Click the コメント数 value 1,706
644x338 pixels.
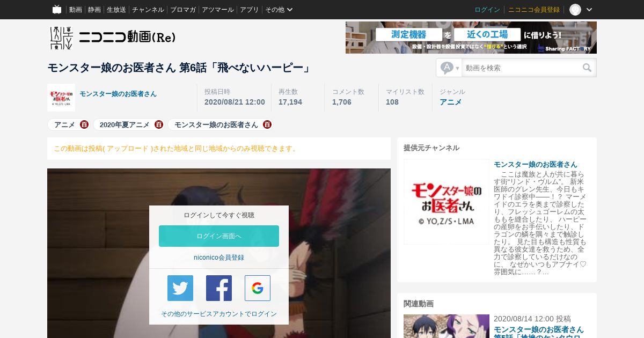[342, 102]
